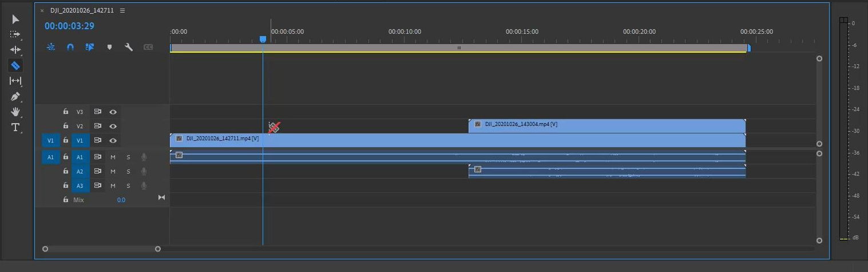Close the DJI_20201026_142711 sequence tab
The image size is (868, 272).
[42, 10]
